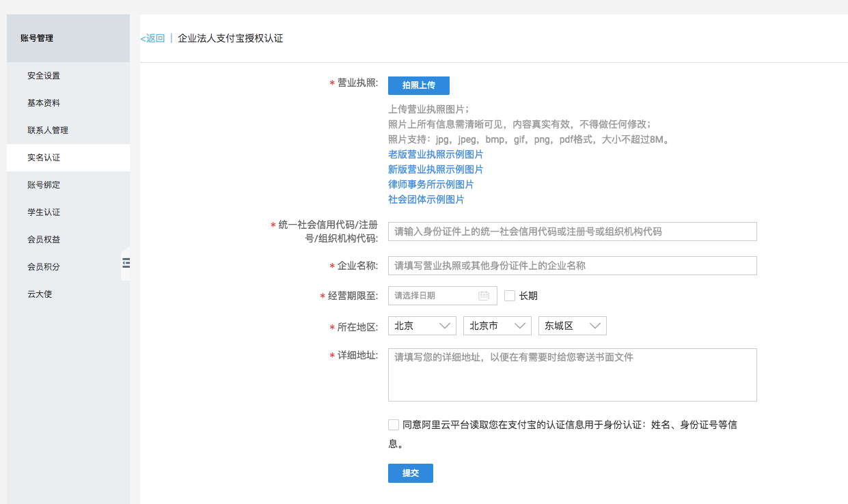Submit the form with 提交 button
Image resolution: width=848 pixels, height=504 pixels.
pos(411,473)
